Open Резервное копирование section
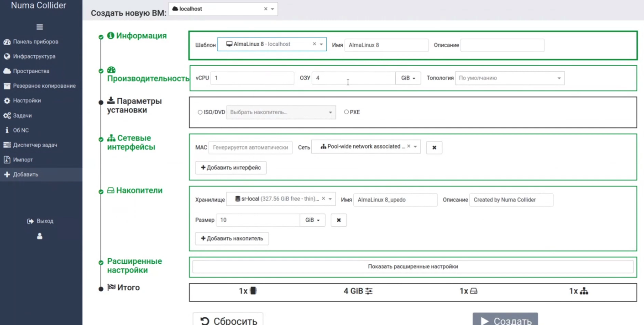Viewport: 644px width, 325px height. tap(44, 86)
